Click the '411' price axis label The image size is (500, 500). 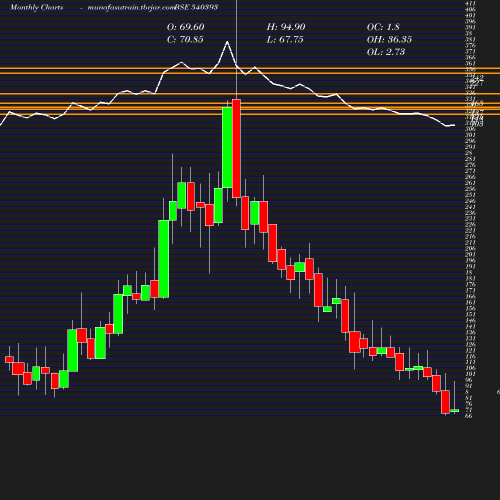470,3
